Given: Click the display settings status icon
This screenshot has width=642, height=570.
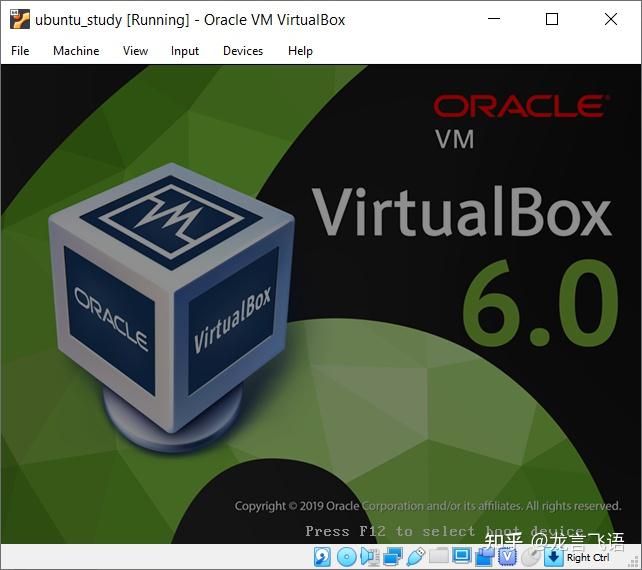Looking at the screenshot, I should tap(462, 556).
